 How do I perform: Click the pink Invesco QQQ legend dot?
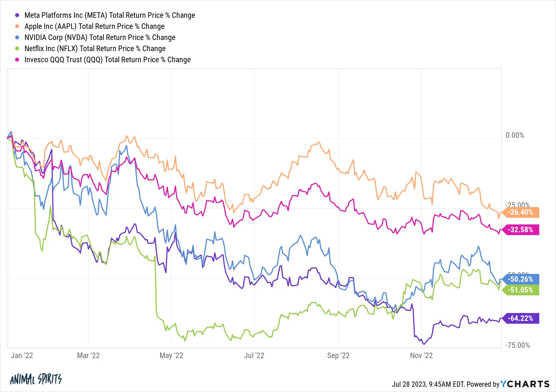coord(17,60)
